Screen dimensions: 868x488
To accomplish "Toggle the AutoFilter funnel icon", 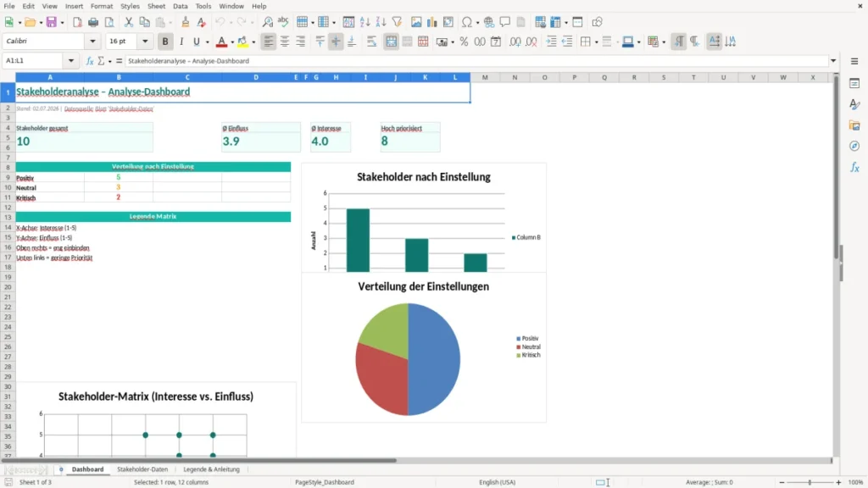I will coord(397,22).
